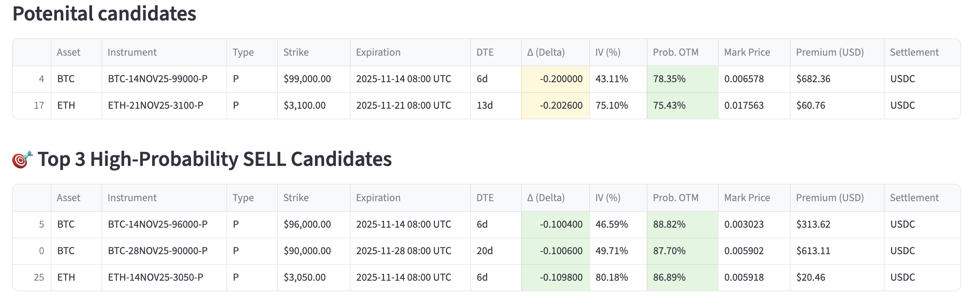Click Premium (USD) header in Top 3 table
The width and height of the screenshot is (980, 300).
tap(829, 198)
